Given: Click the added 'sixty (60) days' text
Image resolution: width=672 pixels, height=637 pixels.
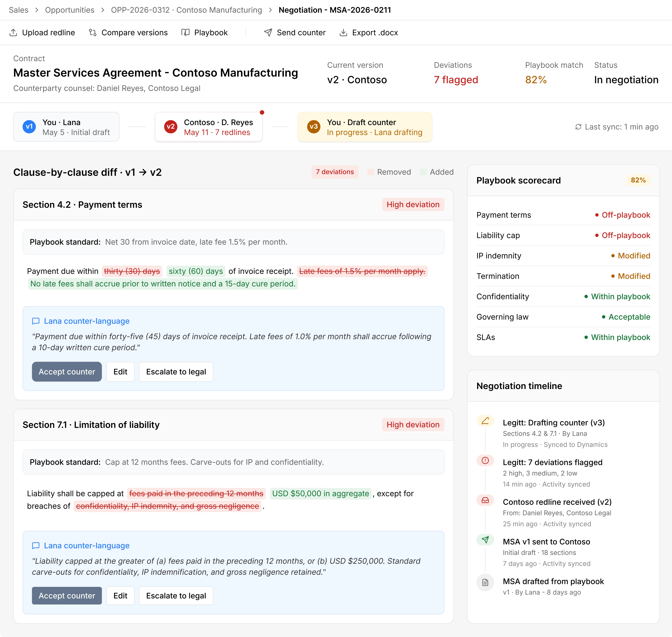Looking at the screenshot, I should (x=196, y=272).
